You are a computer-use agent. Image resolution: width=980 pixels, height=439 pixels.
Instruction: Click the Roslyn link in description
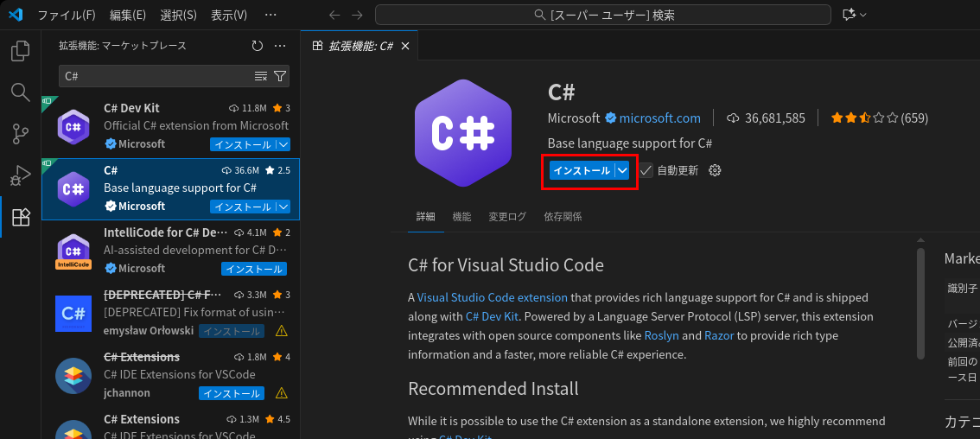(661, 335)
